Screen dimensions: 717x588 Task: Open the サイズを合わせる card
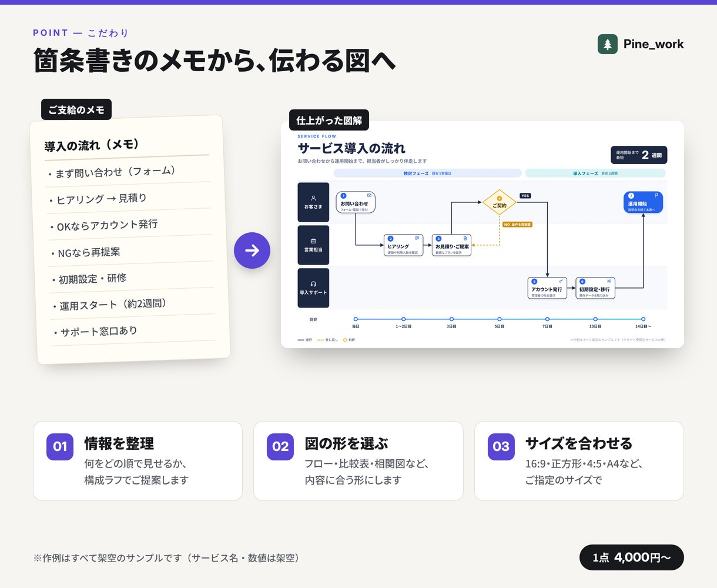[x=579, y=461]
